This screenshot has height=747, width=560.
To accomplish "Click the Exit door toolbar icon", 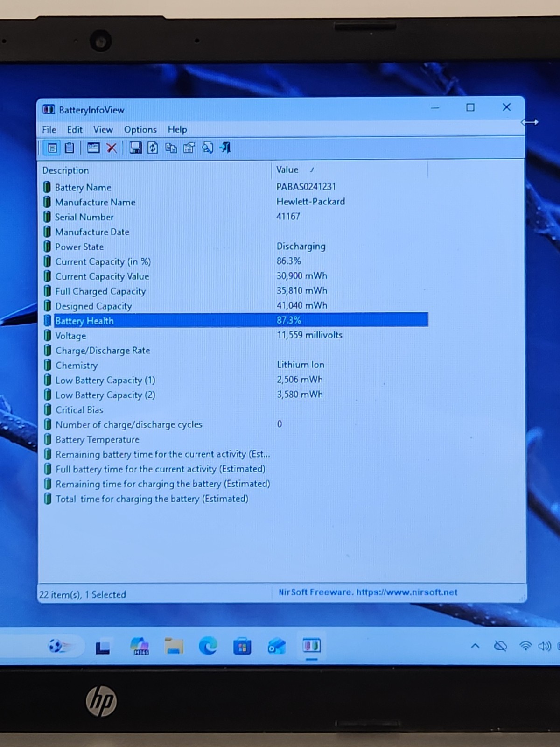I will point(226,148).
